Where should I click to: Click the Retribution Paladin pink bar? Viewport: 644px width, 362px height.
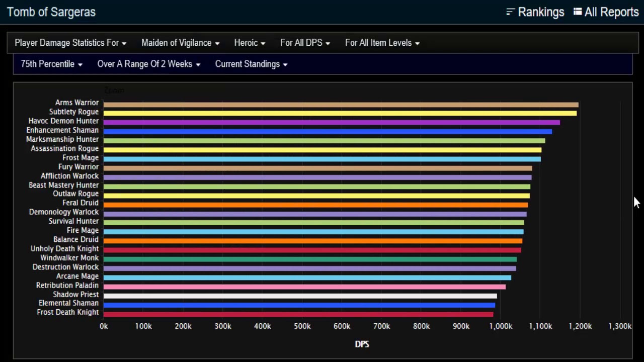(x=304, y=287)
